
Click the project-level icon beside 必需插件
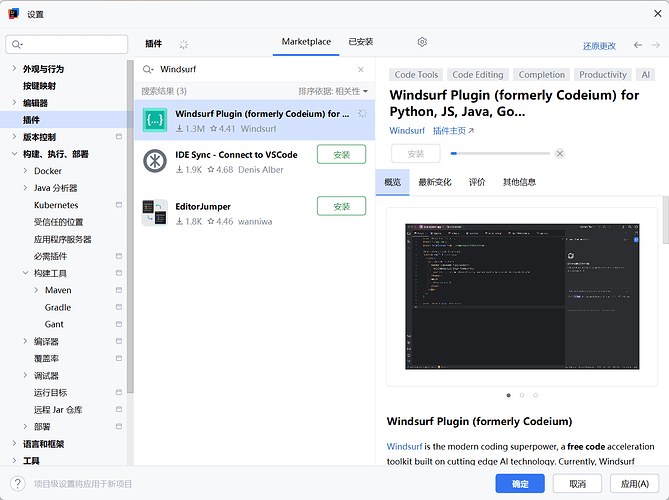[119, 256]
